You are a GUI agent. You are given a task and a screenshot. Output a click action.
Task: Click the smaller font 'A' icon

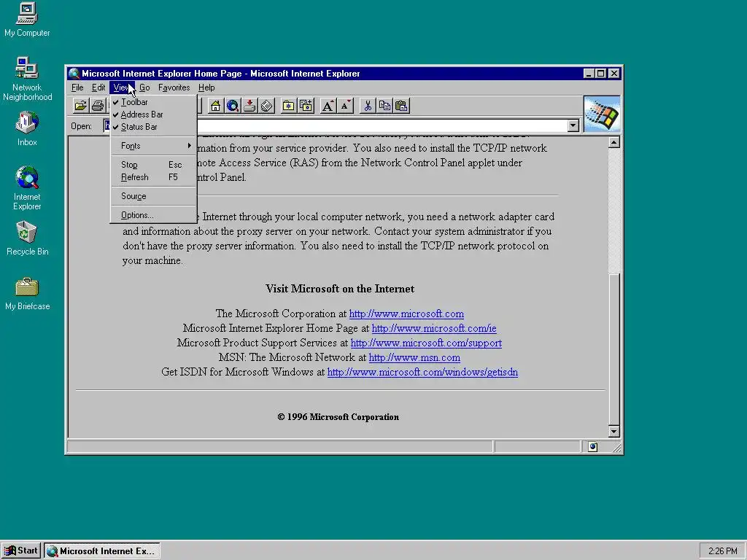click(x=345, y=106)
